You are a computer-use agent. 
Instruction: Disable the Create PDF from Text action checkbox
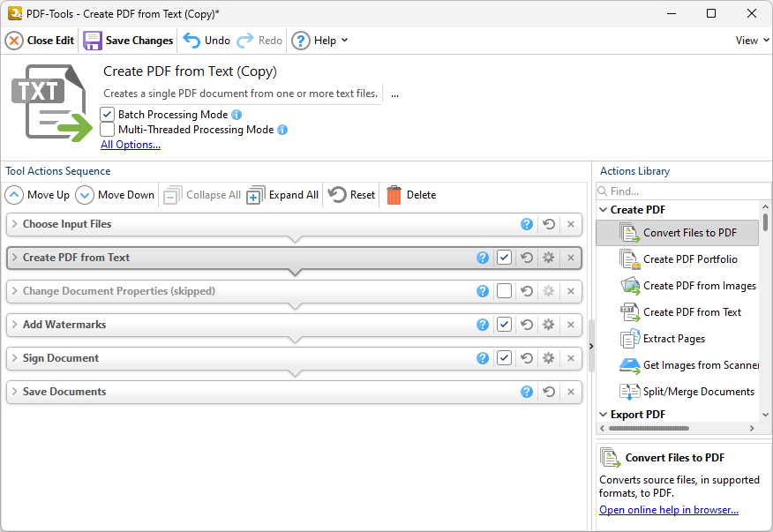pos(505,258)
